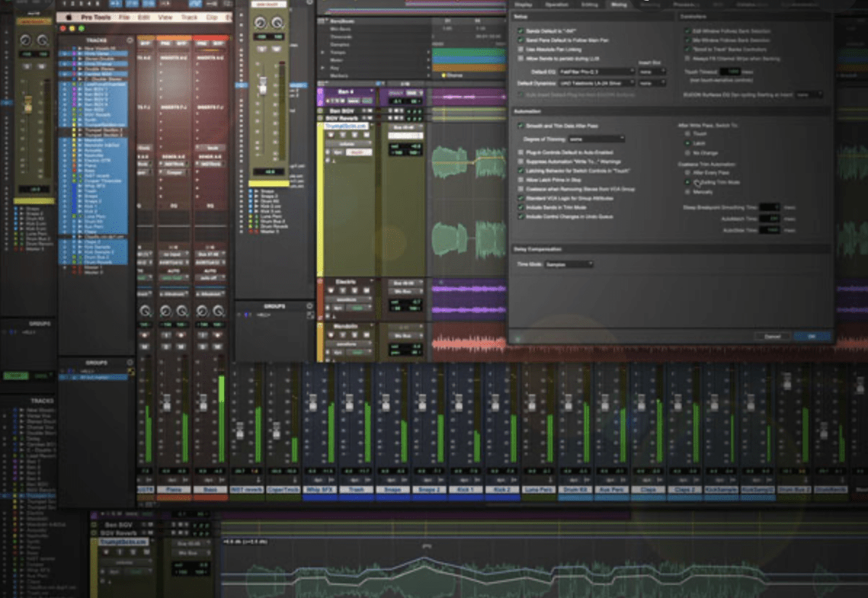Click the Bass channel name label in the mixer
Viewport: 868px width, 598px height.
pos(211,490)
